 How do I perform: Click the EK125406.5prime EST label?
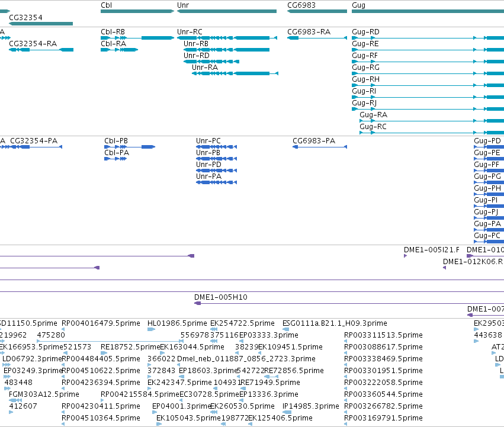pyautogui.click(x=281, y=418)
